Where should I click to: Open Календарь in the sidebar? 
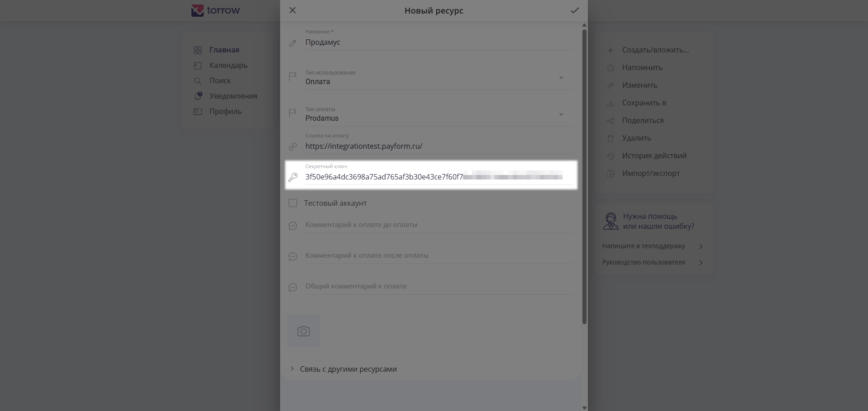pos(228,65)
